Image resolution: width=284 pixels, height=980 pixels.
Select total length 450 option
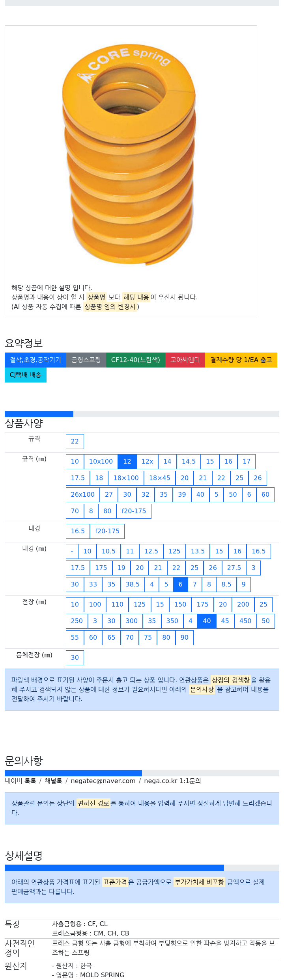pyautogui.click(x=245, y=621)
